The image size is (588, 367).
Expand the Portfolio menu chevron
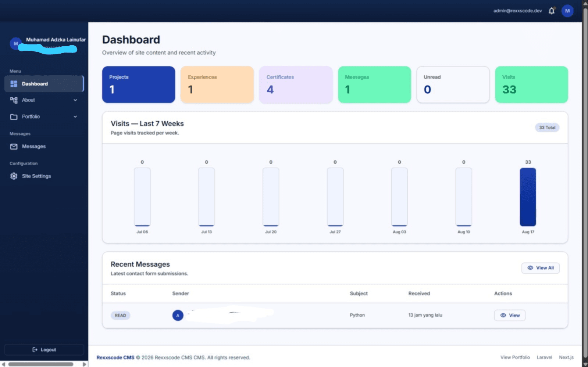click(75, 117)
